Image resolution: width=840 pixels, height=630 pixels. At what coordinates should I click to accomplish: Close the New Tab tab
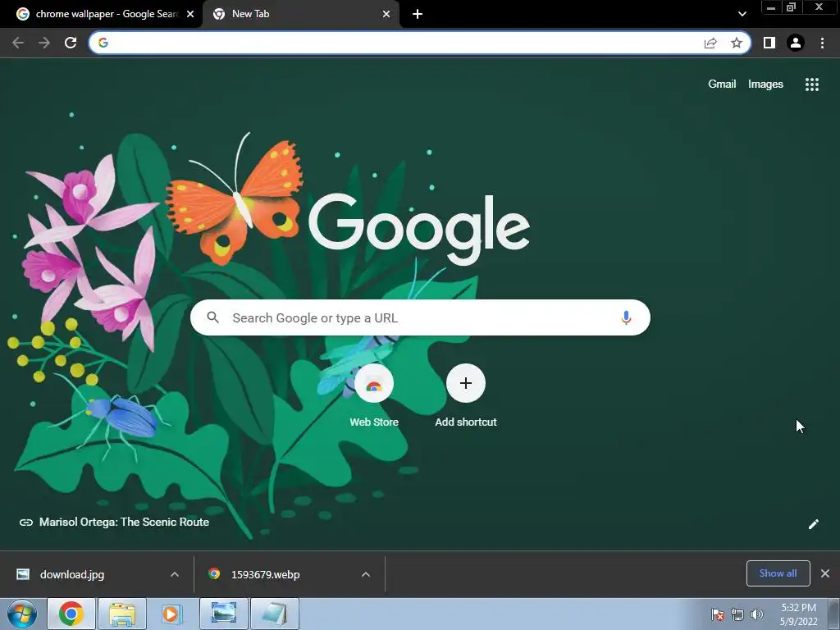(x=386, y=14)
